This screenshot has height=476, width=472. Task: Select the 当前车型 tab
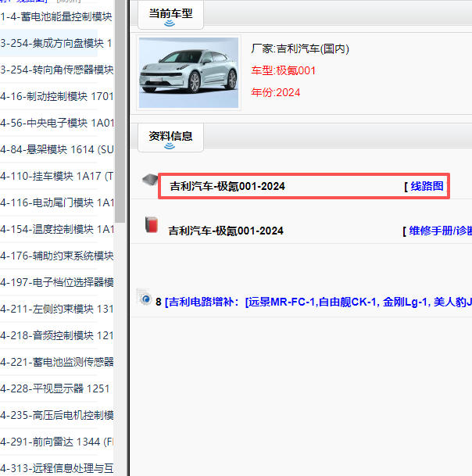tap(170, 15)
